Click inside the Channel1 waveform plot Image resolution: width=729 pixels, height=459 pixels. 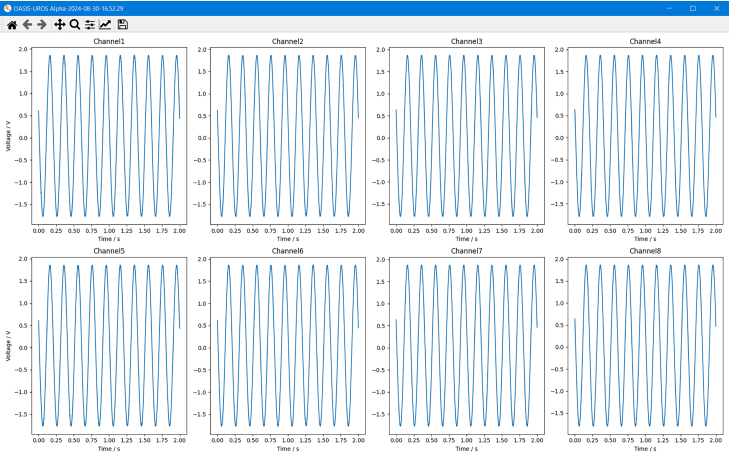(x=109, y=136)
